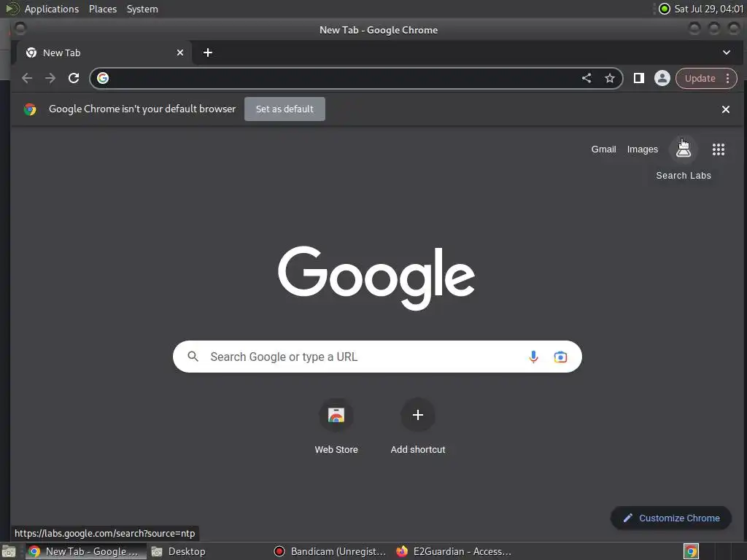Screen dimensions: 747x560
Task: Click the Set as default button
Action: 285,109
